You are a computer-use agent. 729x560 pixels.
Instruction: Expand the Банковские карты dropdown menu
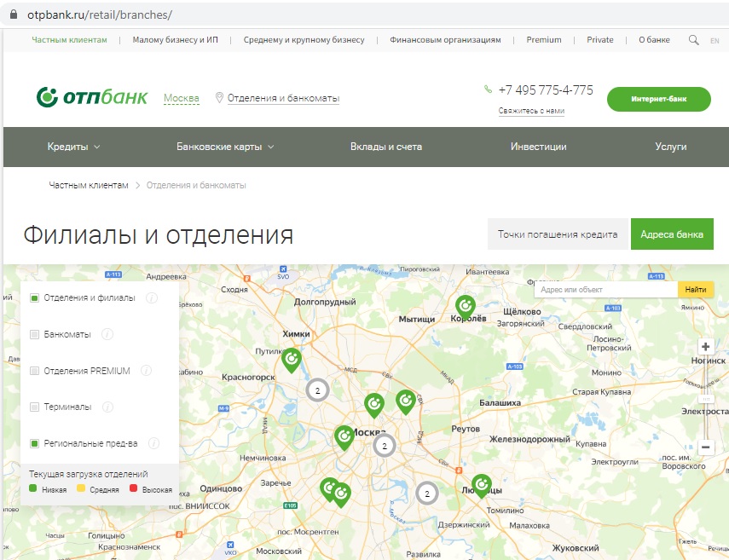(225, 147)
